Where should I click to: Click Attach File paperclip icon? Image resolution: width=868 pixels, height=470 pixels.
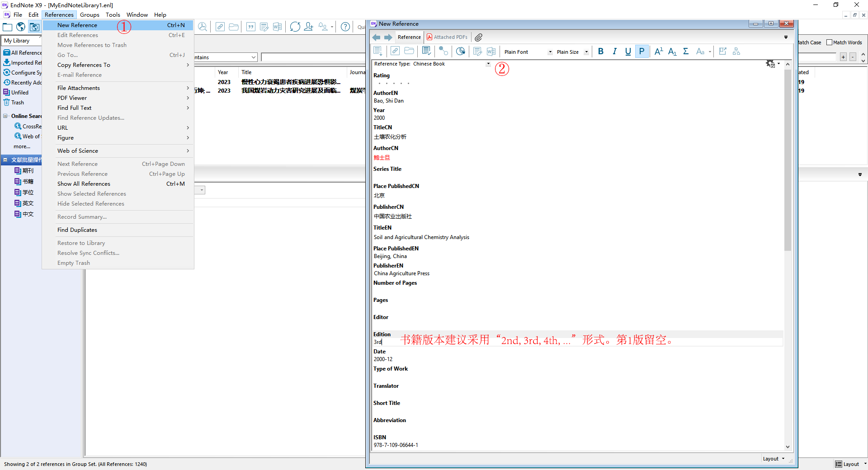coord(478,37)
